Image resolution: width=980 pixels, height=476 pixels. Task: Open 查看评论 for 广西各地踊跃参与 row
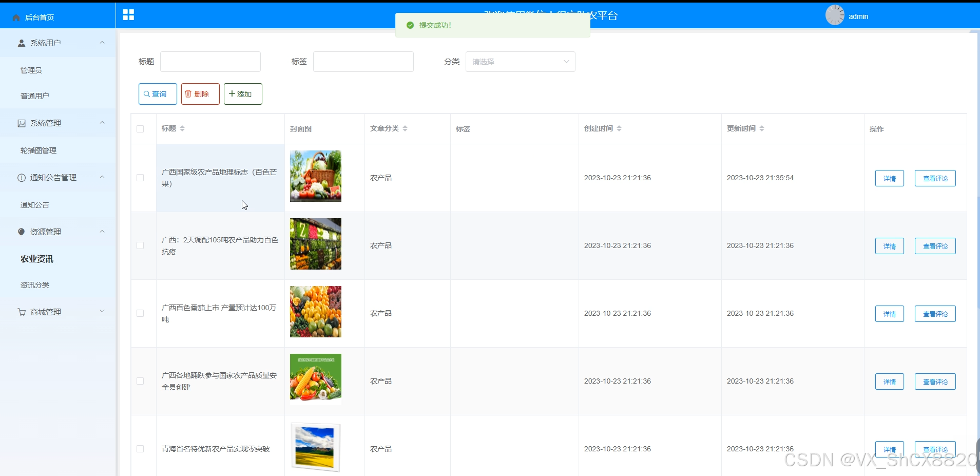tap(935, 382)
